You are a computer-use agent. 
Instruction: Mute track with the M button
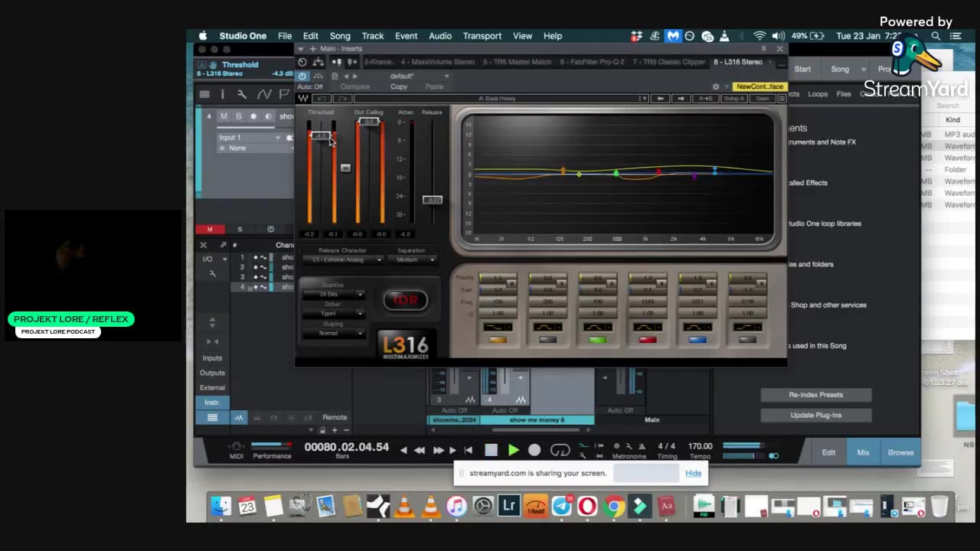224,116
